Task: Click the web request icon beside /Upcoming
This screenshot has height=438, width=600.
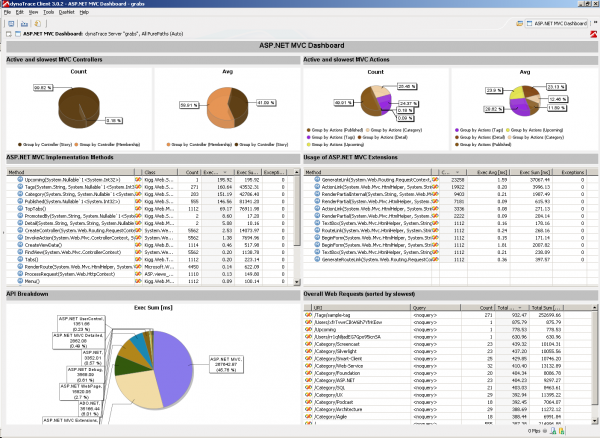Action: (x=308, y=330)
